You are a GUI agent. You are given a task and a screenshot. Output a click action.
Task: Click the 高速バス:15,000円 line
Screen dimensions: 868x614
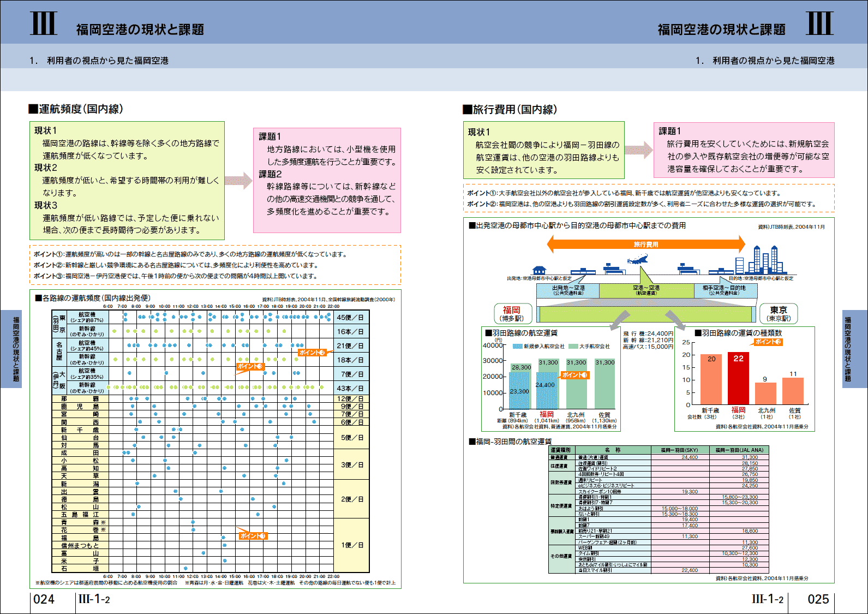coord(648,347)
